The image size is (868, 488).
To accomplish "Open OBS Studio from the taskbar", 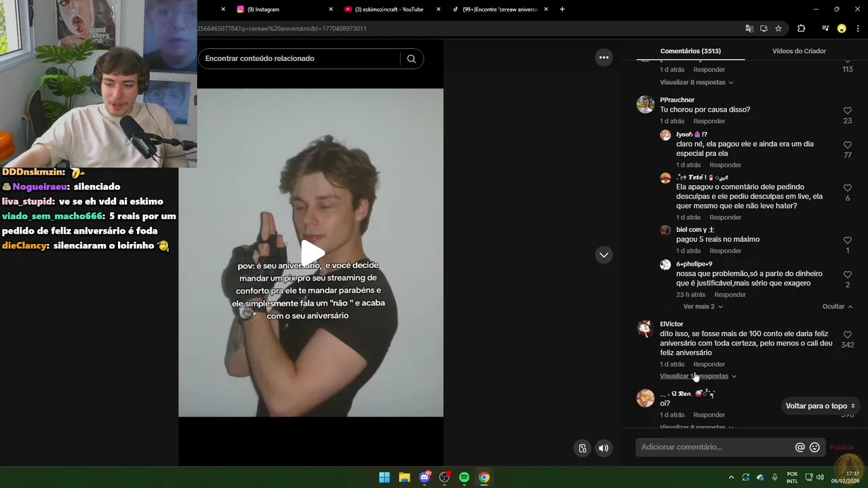I will tap(444, 477).
